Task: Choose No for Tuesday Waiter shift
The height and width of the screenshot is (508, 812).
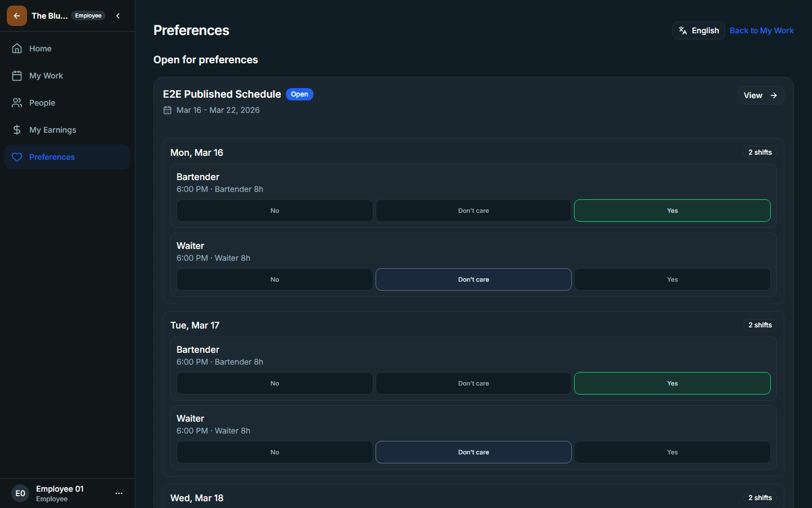Action: 275,452
